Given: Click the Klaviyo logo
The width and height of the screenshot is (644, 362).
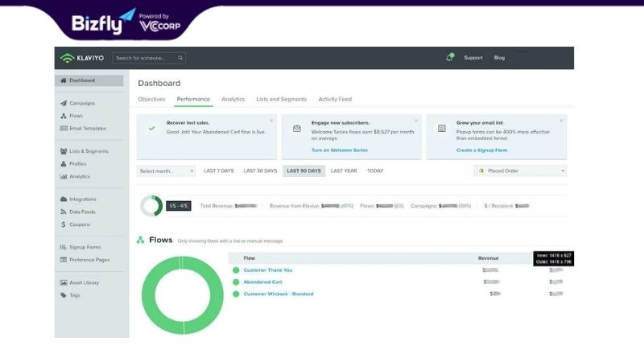Looking at the screenshot, I should pos(82,58).
